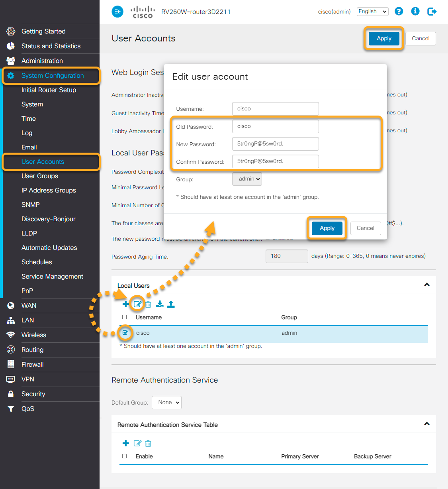Open the English language dropdown

coord(372,12)
